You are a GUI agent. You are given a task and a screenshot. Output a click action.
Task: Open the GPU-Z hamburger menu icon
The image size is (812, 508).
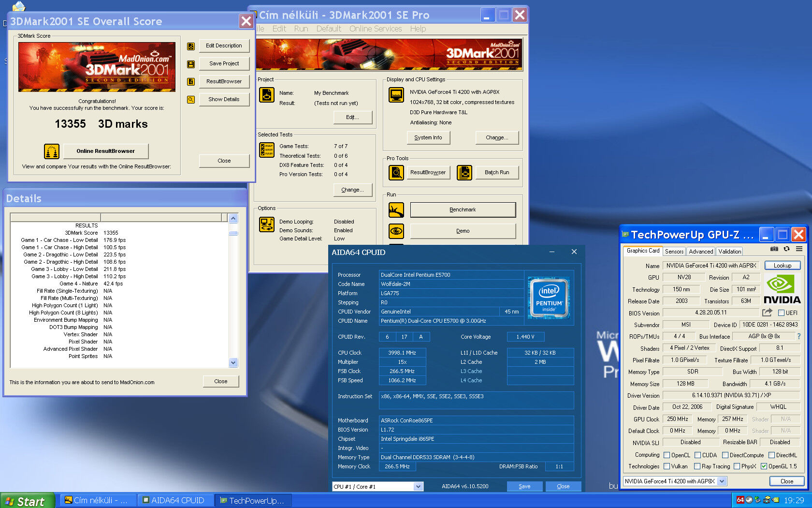pyautogui.click(x=799, y=249)
